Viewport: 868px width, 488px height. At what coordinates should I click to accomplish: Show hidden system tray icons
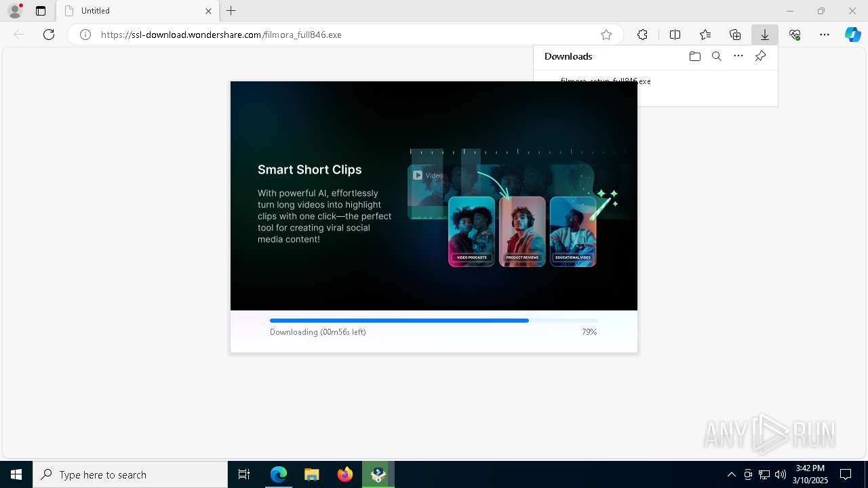731,474
